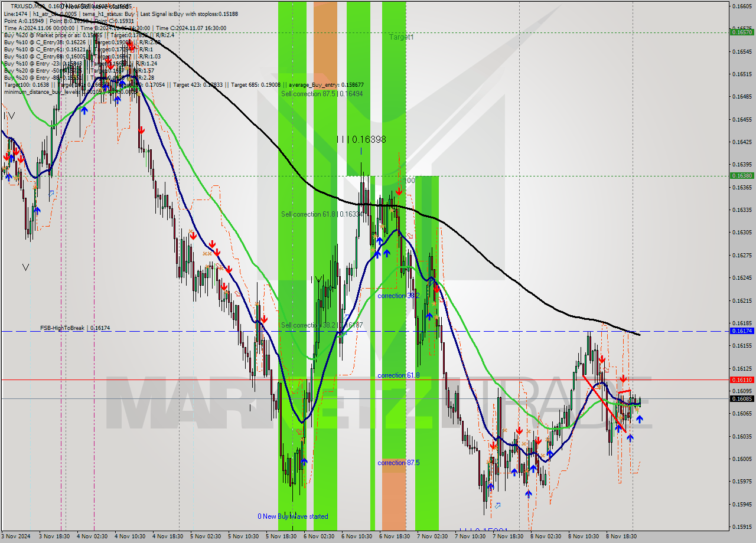Click the 'I I I 0.16398' peak label
Viewport: 756px width, 543px height.
(x=361, y=140)
